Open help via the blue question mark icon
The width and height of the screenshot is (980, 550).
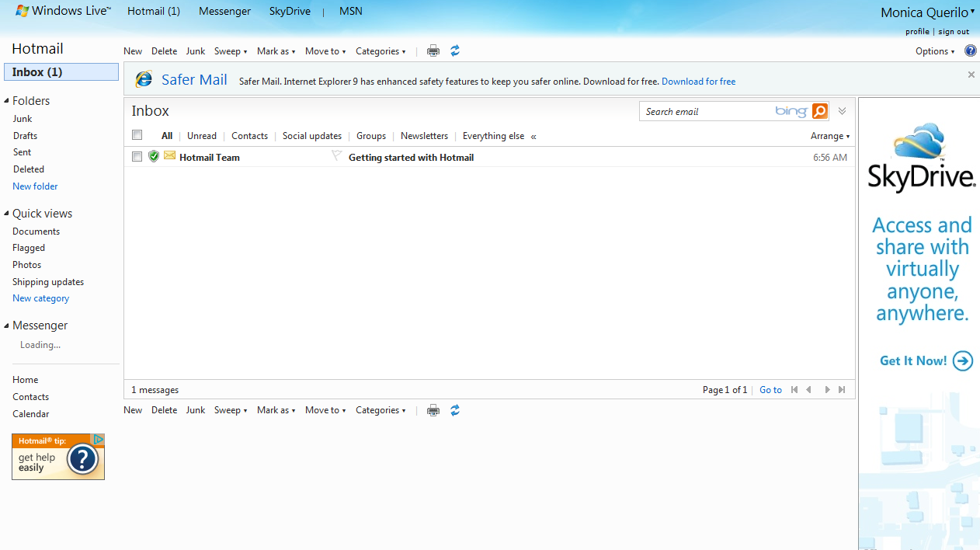[x=971, y=50]
